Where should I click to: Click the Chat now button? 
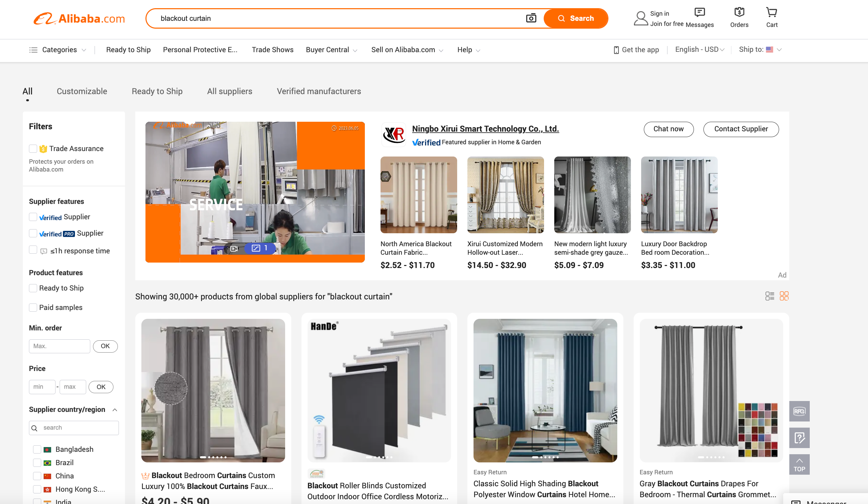click(668, 129)
